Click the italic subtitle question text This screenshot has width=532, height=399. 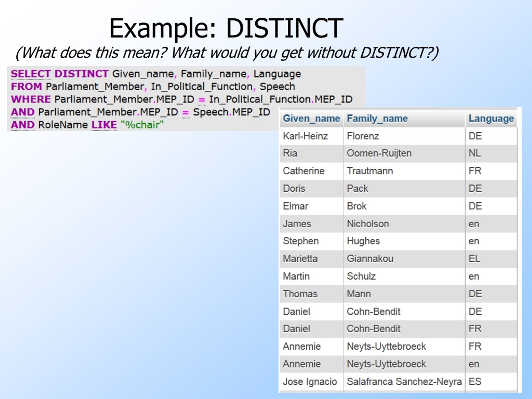(227, 53)
